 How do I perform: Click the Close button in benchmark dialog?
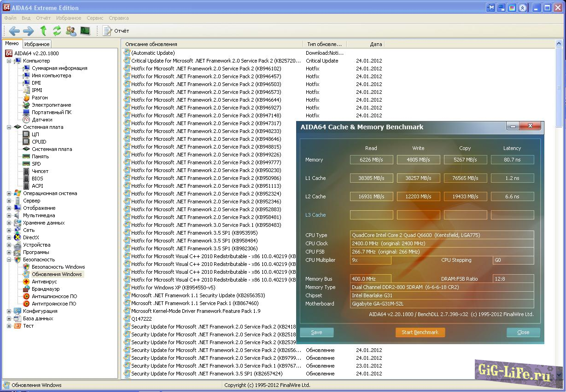coord(523,332)
